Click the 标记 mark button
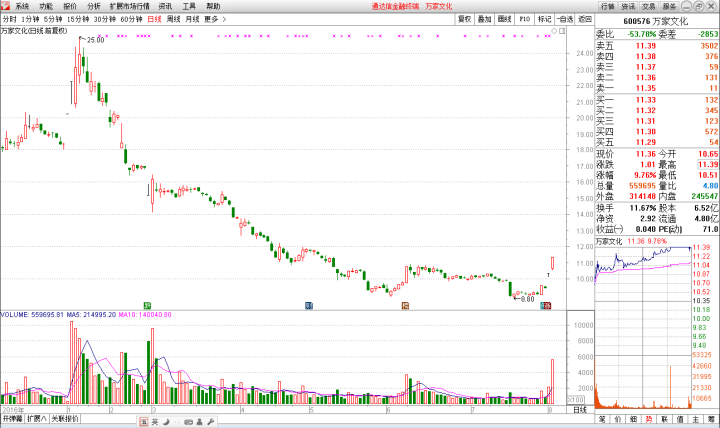Screen dimensions: 720x428 click(x=545, y=19)
